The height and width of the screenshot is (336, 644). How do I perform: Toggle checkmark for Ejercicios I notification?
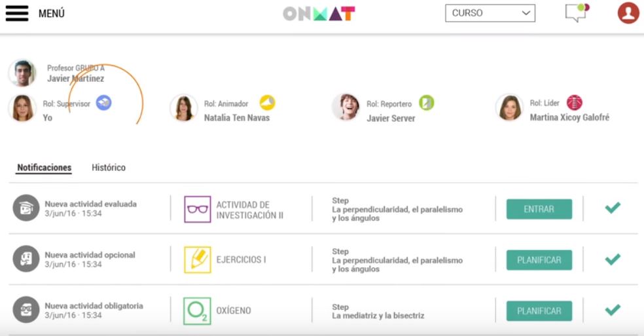[x=613, y=259]
